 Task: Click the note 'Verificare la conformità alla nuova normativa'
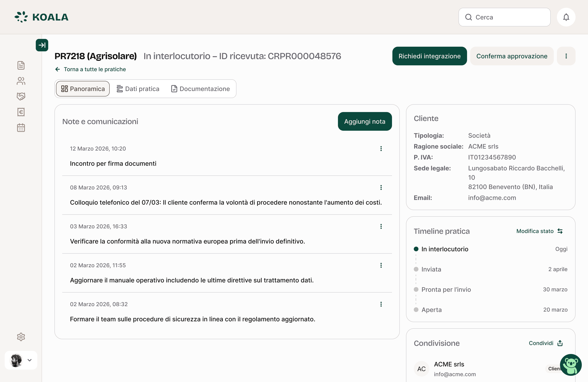[187, 241]
